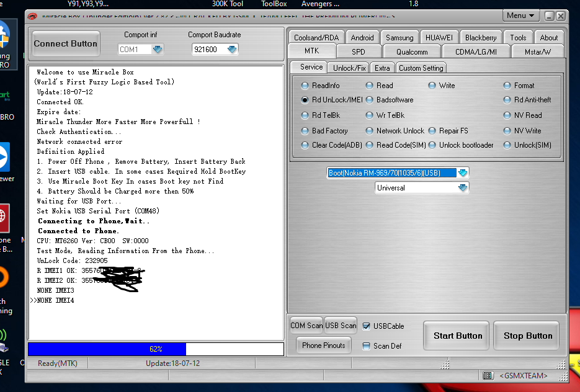Screen dimensions: 580x392
Task: Enable the Scan Def checkbox
Action: 366,346
